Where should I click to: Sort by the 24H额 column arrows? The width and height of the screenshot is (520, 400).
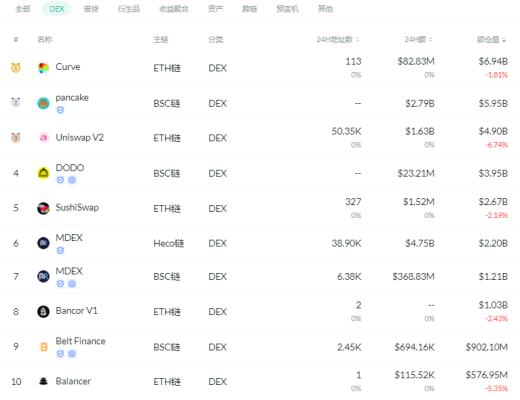coord(431,40)
